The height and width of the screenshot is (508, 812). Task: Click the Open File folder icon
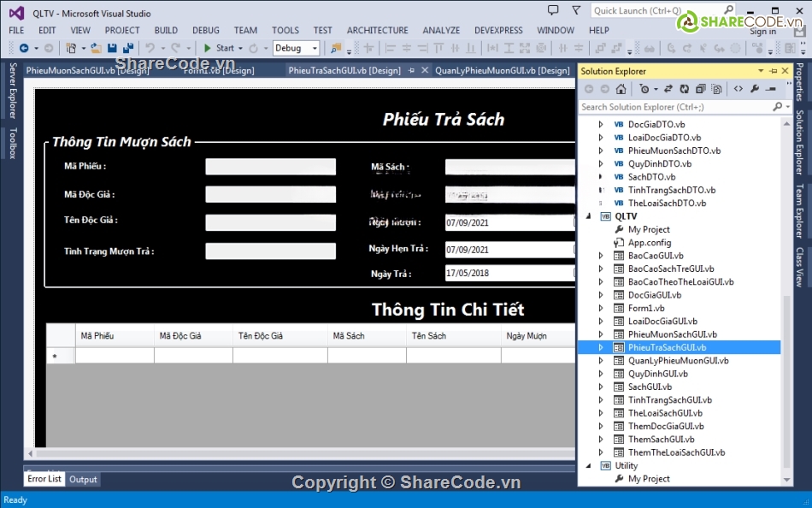pos(96,48)
